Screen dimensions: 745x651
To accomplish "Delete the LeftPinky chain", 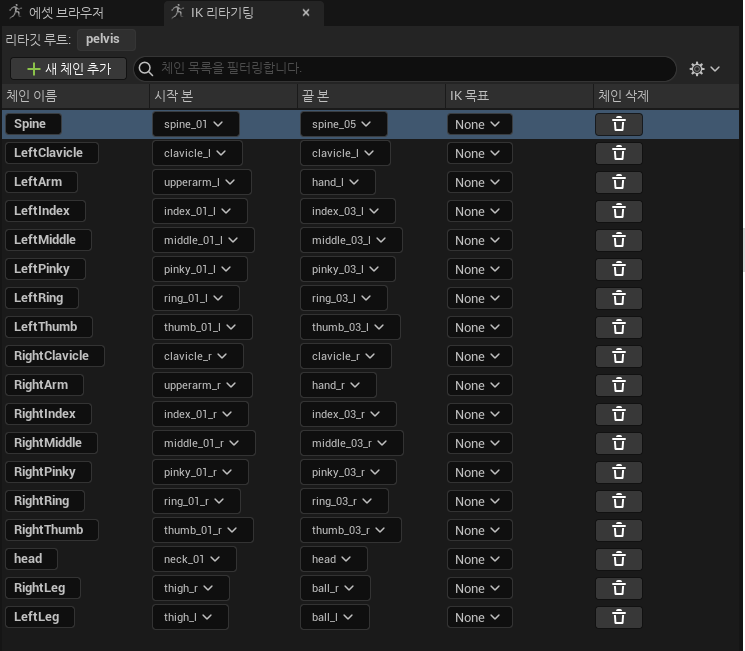I will click(x=619, y=269).
